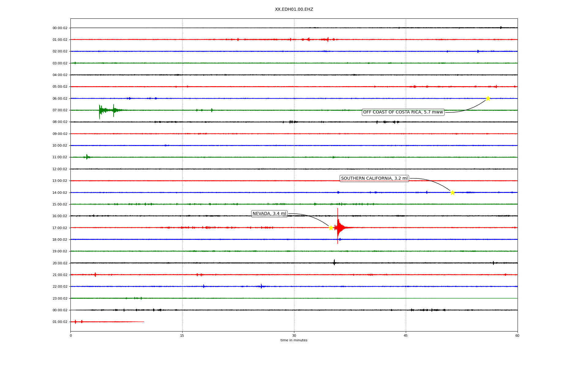Click the large red seismic spike at 17:00:02
The image size is (588, 368).
coord(338,228)
